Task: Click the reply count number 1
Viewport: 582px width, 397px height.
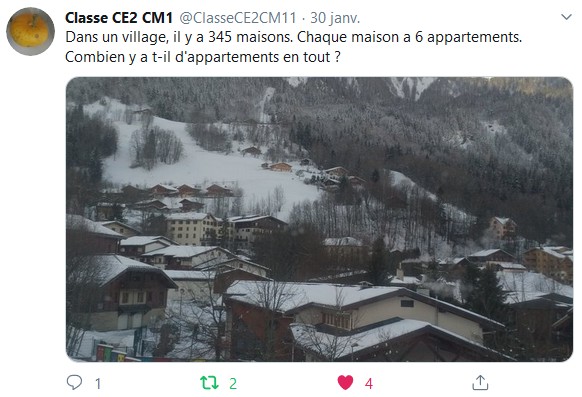Action: (98, 384)
